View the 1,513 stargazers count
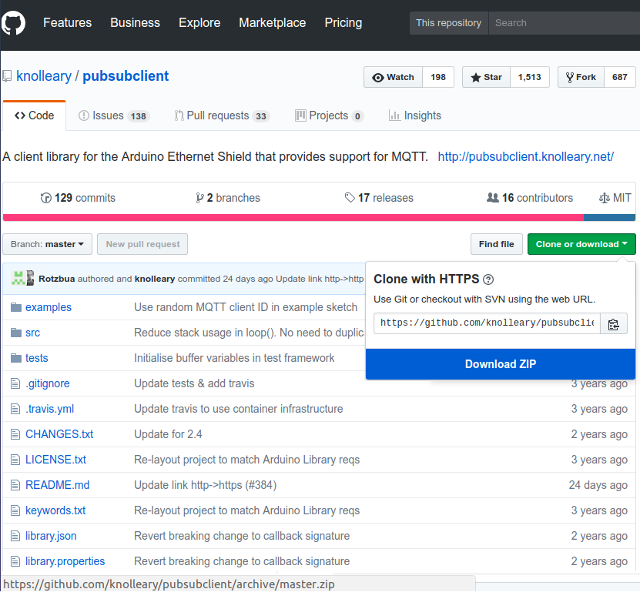The height and width of the screenshot is (609, 640). click(530, 77)
